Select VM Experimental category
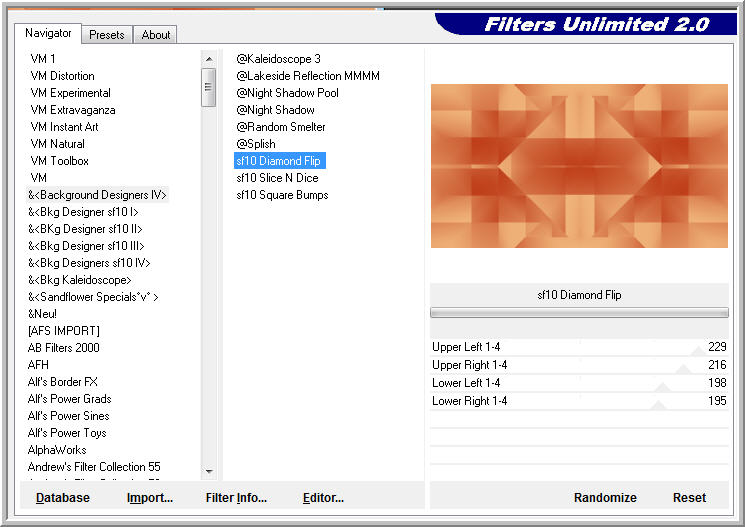 point(70,93)
